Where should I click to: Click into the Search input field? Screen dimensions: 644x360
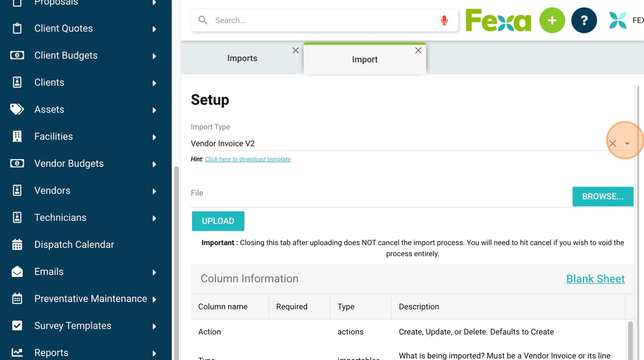point(322,20)
